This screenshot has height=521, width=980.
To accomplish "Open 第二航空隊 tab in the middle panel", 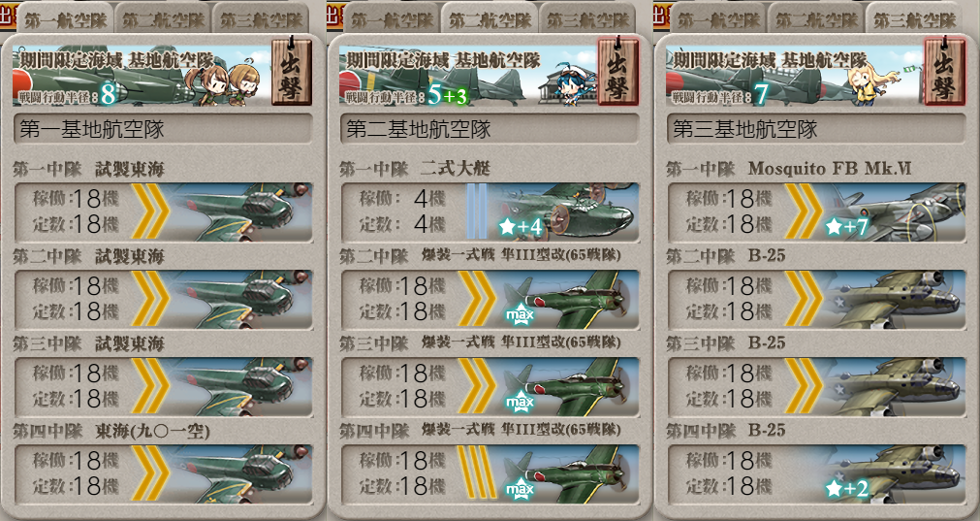I will tap(490, 19).
